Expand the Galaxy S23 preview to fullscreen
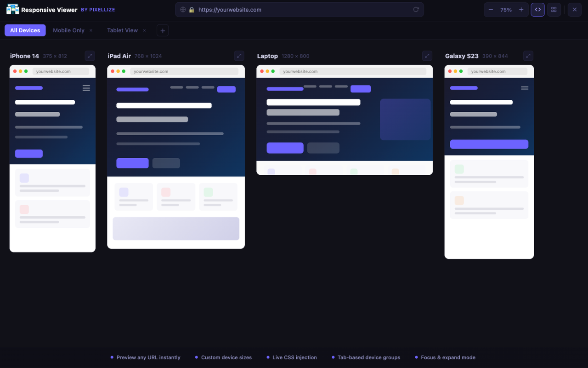Viewport: 588px width, 368px height. 528,56
